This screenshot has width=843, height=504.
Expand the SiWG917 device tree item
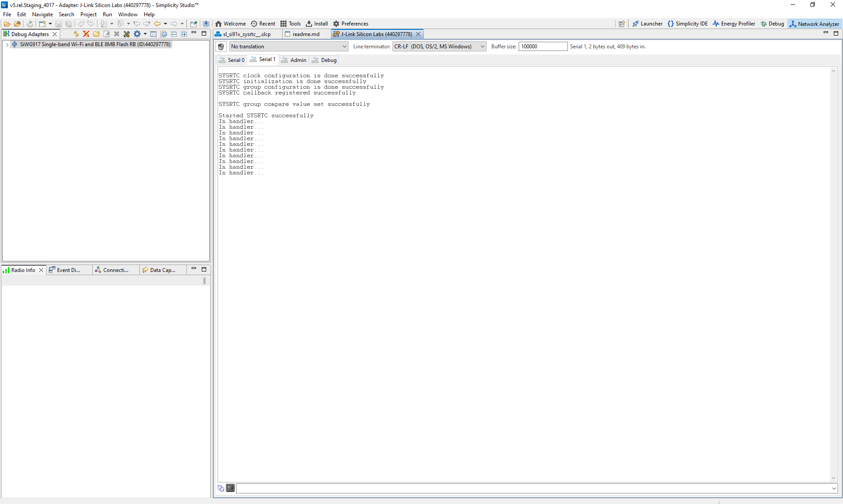click(7, 44)
